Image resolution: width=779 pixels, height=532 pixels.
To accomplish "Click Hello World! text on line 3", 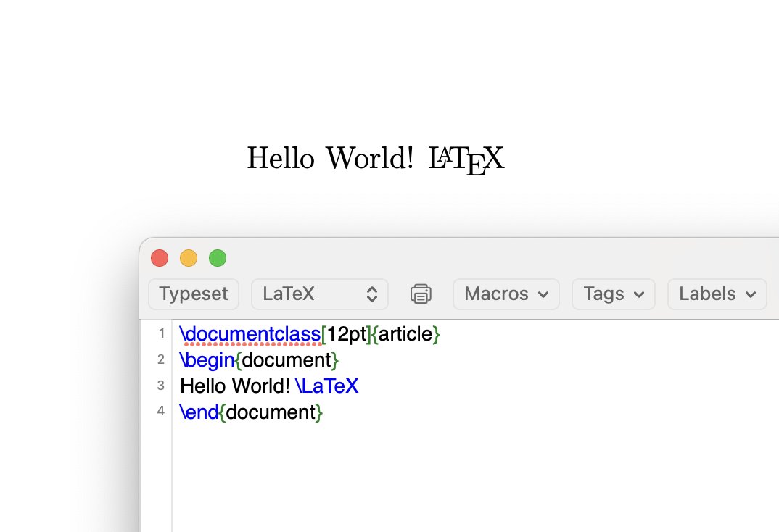I will 234,386.
